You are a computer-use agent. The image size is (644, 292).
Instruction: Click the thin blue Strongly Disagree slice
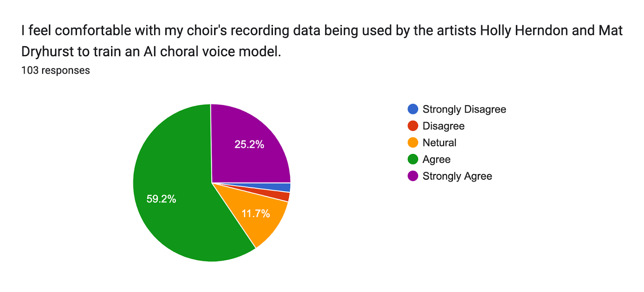284,187
